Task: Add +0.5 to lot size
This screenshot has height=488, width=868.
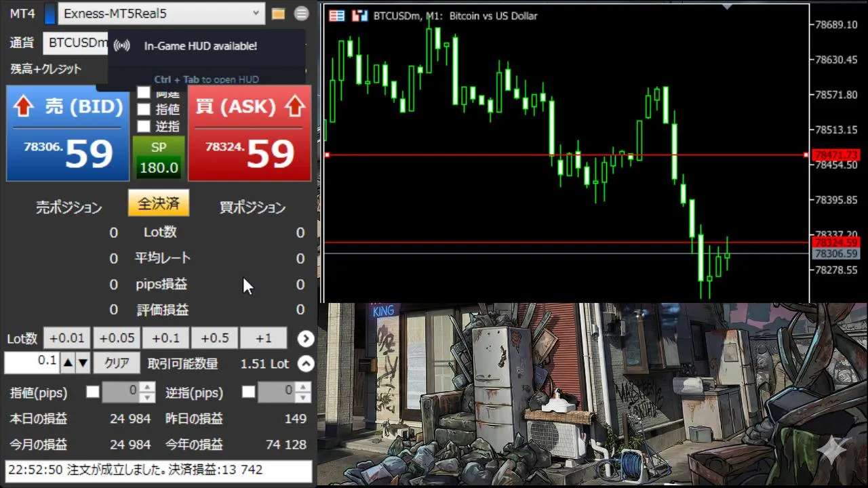Action: click(x=214, y=338)
